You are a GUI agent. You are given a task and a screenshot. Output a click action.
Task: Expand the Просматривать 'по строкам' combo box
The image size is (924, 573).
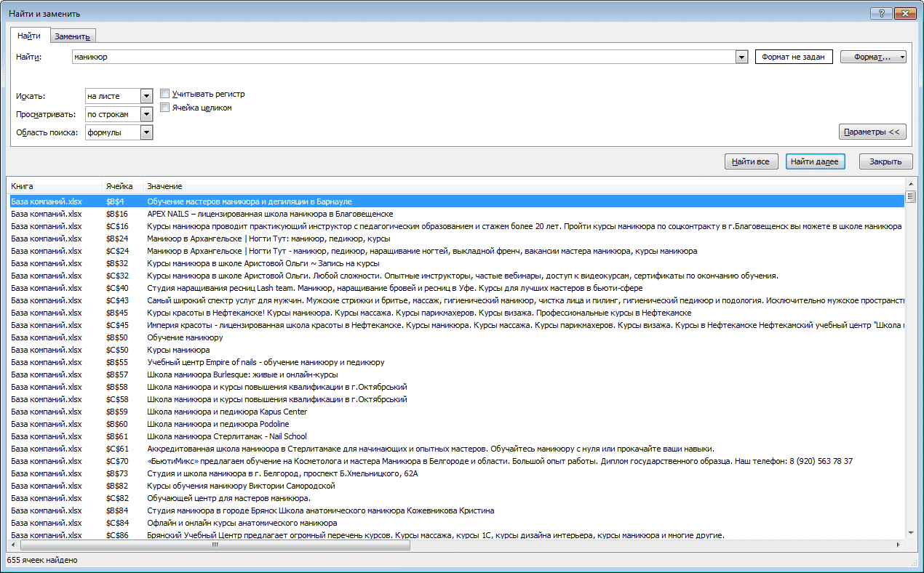(146, 114)
